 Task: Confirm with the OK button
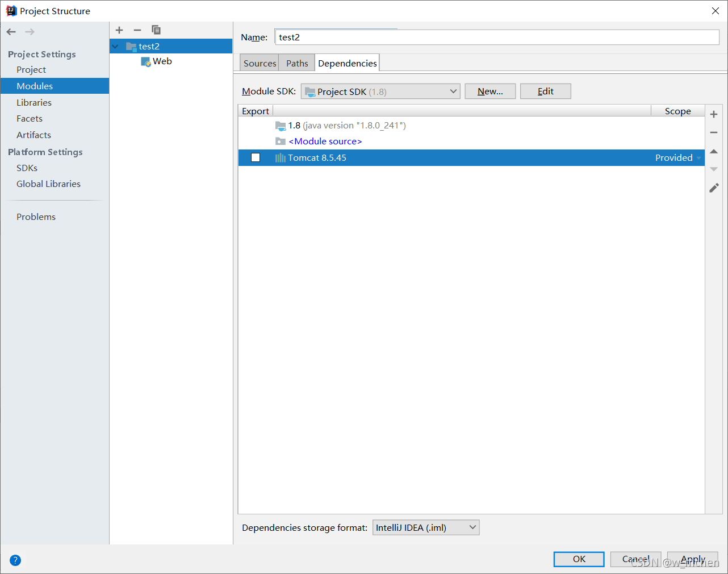point(579,559)
